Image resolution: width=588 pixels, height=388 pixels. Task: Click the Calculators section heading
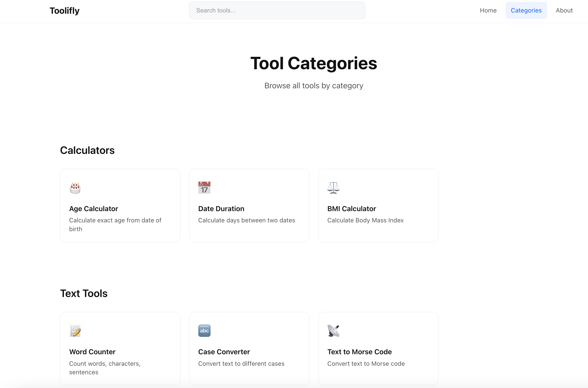pyautogui.click(x=87, y=150)
